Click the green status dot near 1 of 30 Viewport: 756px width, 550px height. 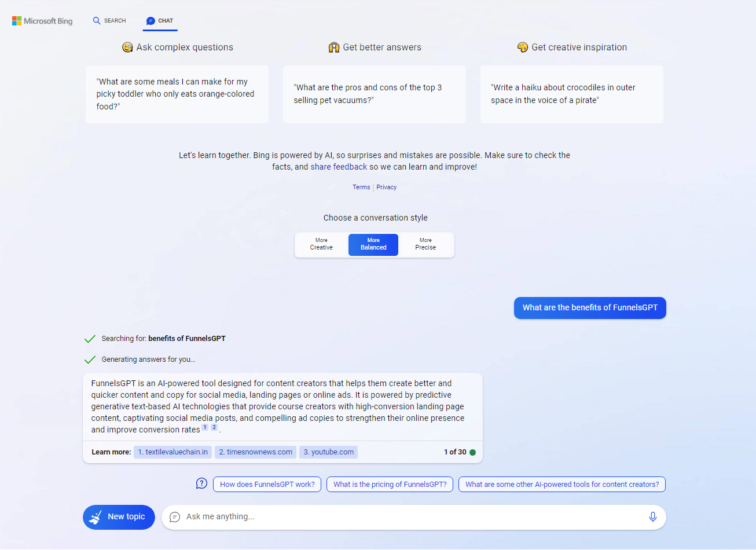click(472, 452)
